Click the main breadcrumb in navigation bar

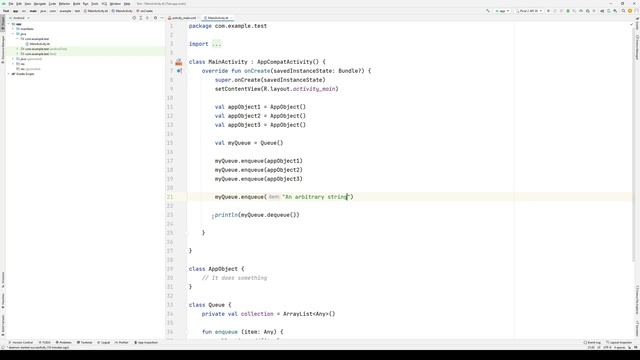(33, 11)
